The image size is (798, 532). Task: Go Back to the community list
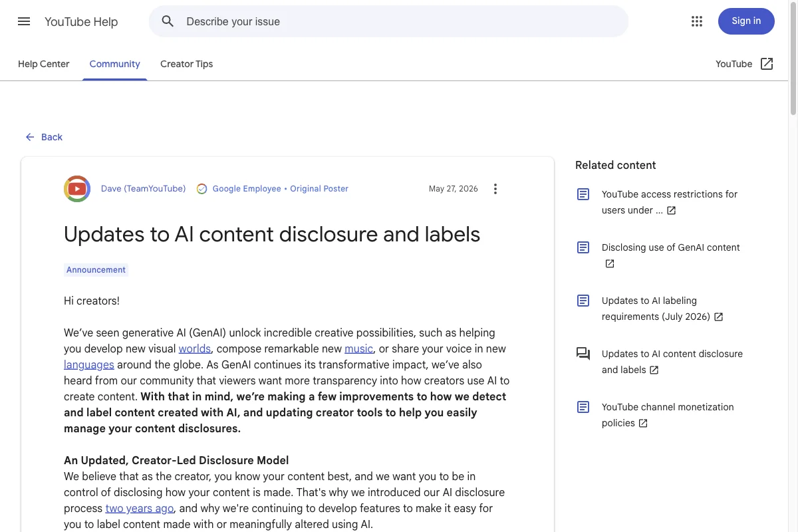[44, 137]
